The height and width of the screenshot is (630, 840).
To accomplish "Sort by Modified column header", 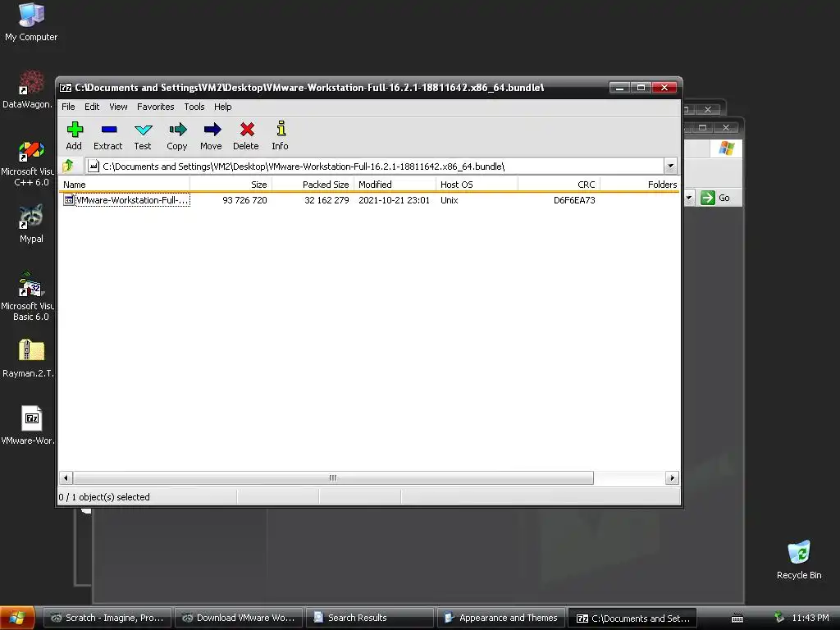I will (395, 185).
